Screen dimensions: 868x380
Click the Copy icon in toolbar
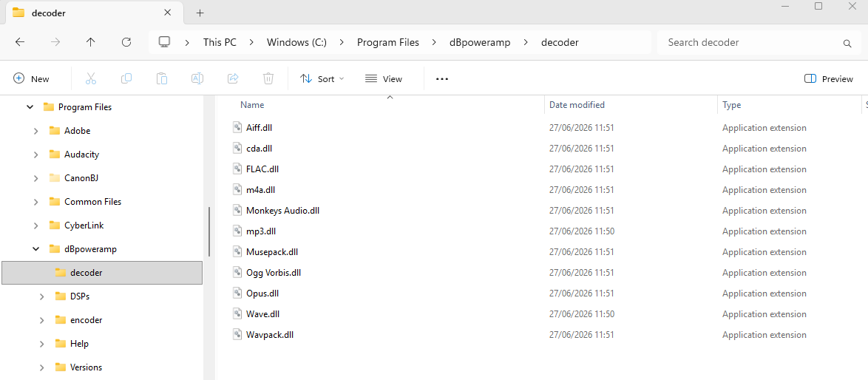click(126, 78)
